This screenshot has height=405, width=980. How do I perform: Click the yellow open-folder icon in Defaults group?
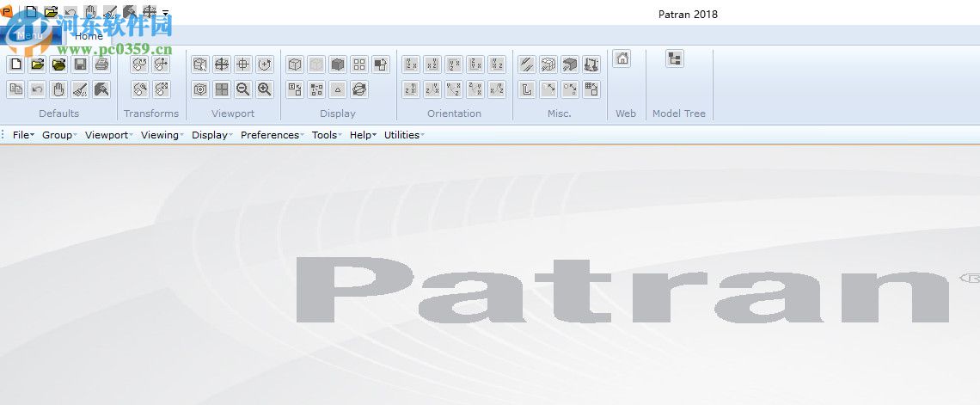[x=38, y=64]
